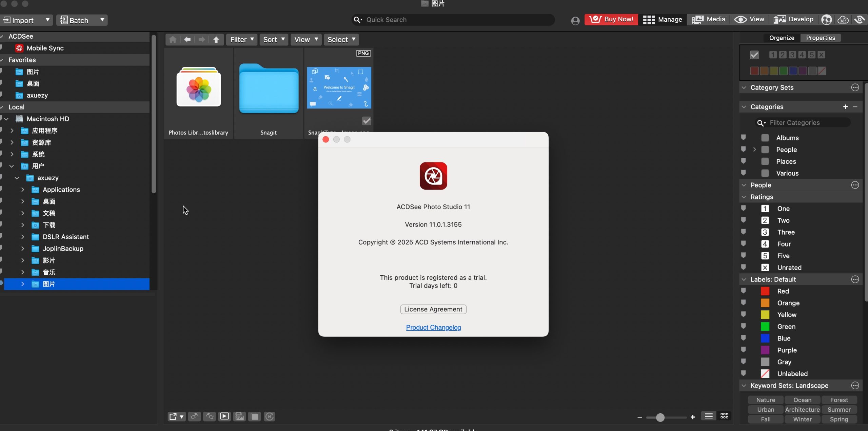Add a category with the plus icon

pos(845,107)
